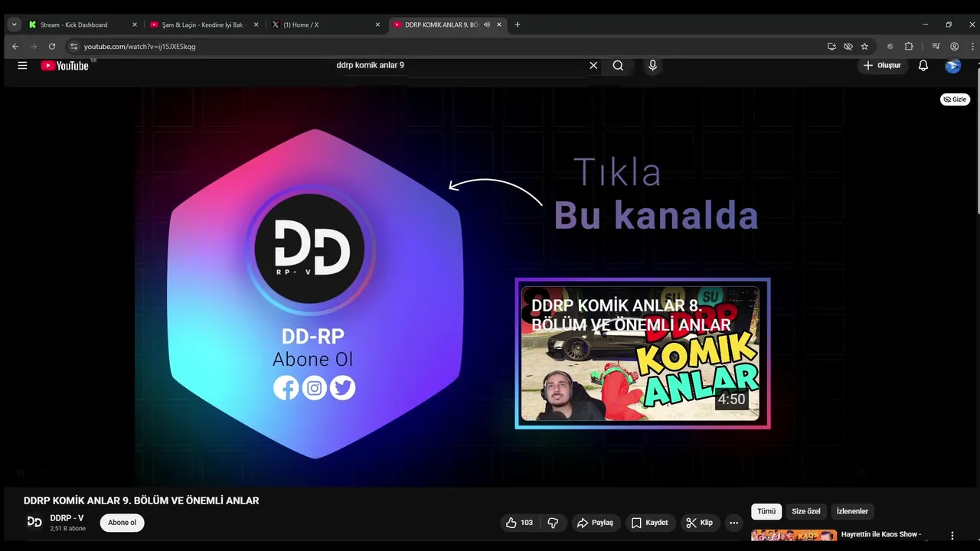Switch to Şam & Laçin tab
This screenshot has width=980, height=551.
[x=205, y=24]
